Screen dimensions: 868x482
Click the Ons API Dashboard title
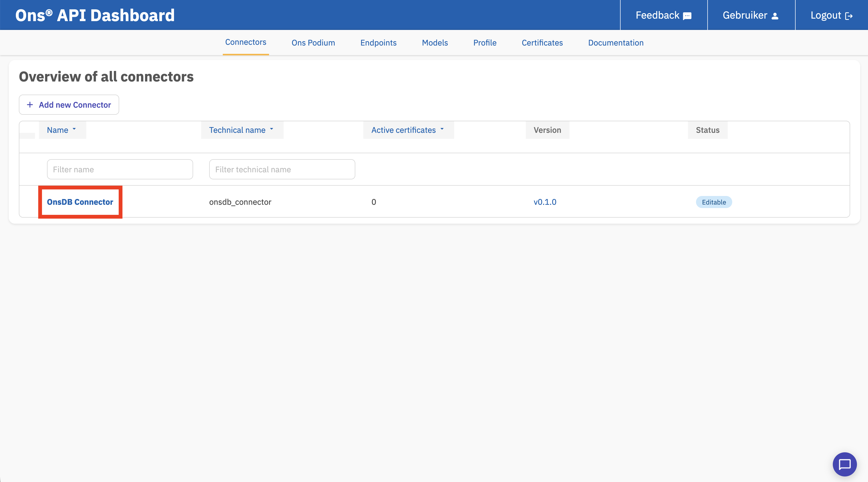[95, 15]
